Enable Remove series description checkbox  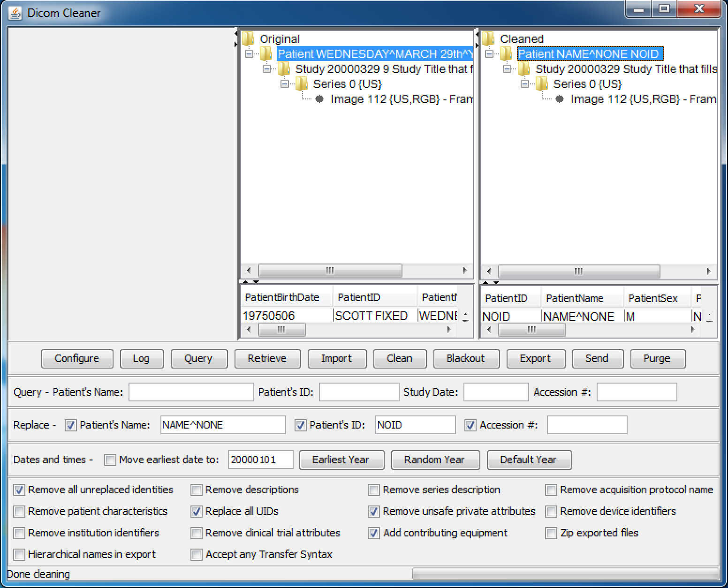[x=373, y=490]
